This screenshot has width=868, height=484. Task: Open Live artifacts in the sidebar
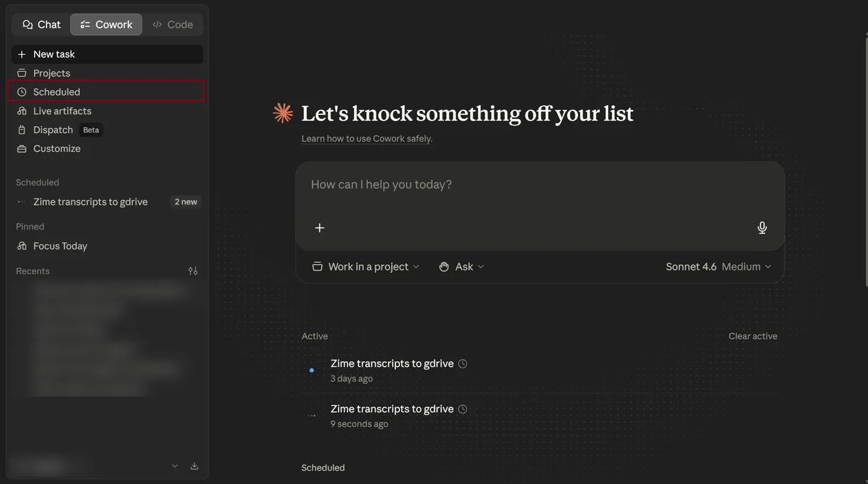point(107,111)
